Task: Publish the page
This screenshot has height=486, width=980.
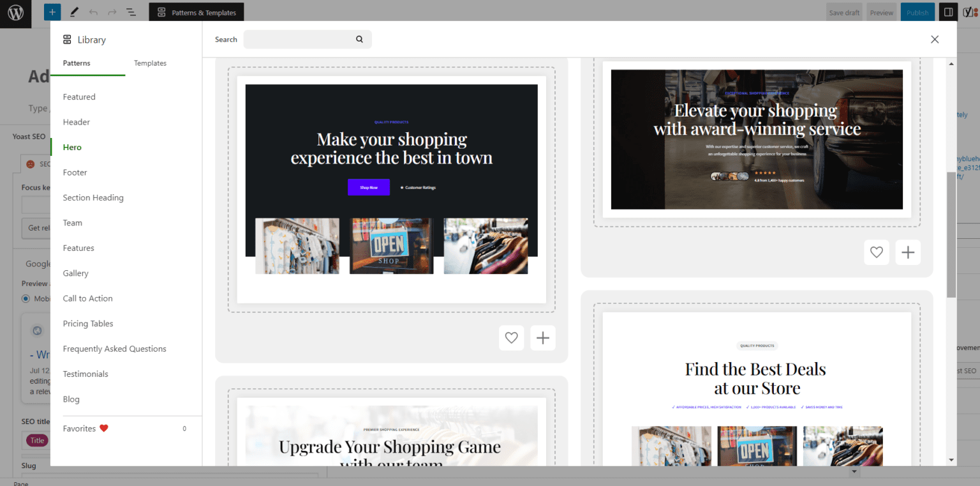Action: point(917,11)
